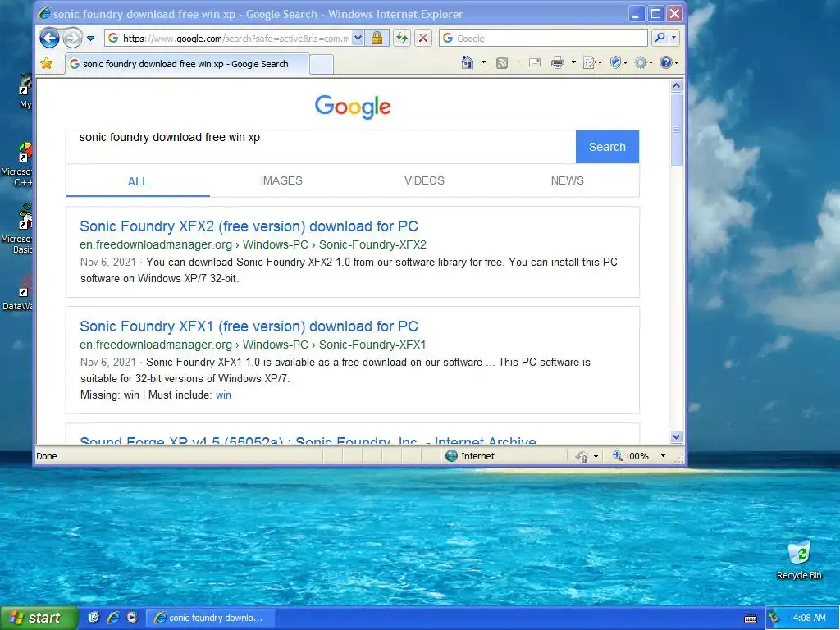Image resolution: width=840 pixels, height=630 pixels.
Task: Click the scrollbar down arrow
Action: point(676,437)
